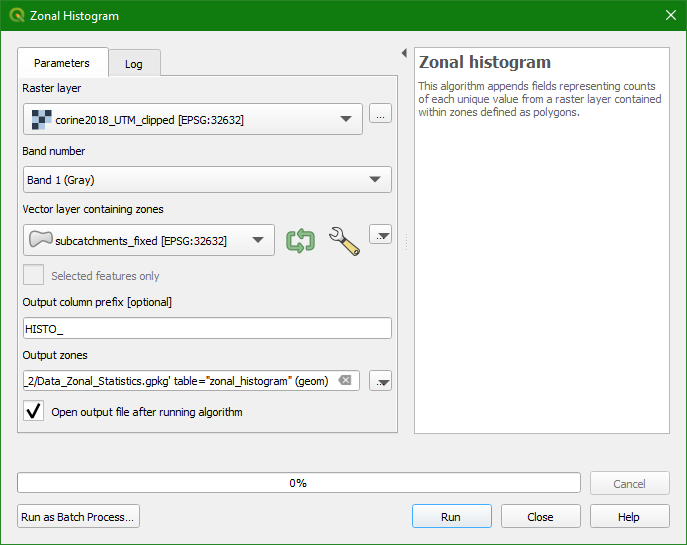Clear the Output zones path with the X icon
The height and width of the screenshot is (545, 687).
345,380
